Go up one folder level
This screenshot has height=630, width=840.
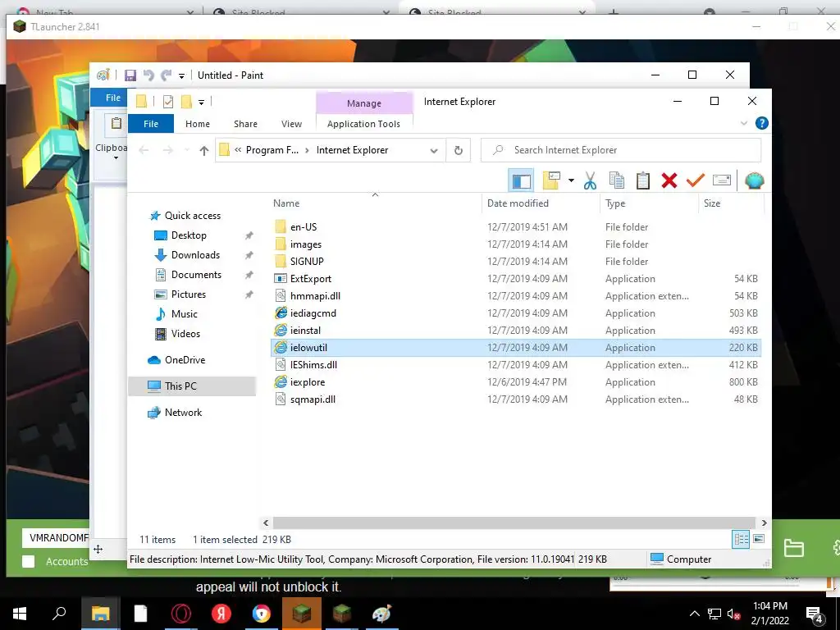[x=203, y=151]
